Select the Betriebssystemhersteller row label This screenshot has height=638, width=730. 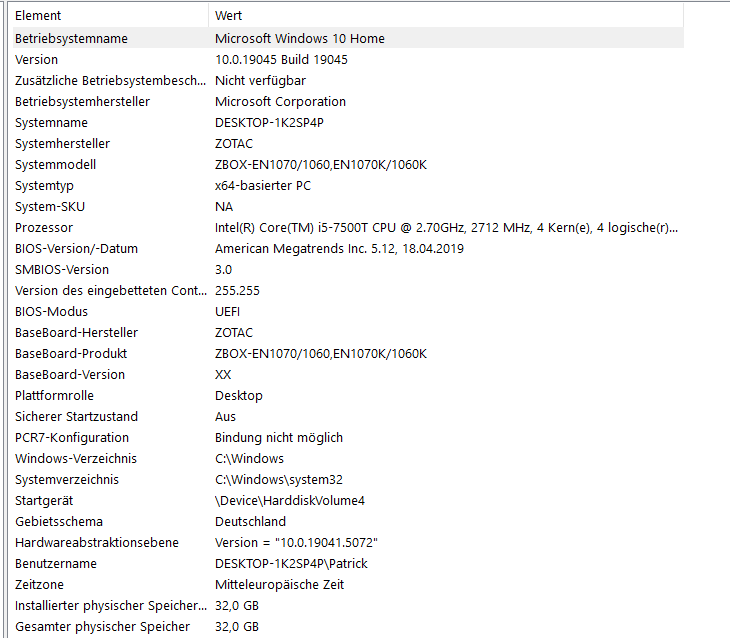point(82,102)
